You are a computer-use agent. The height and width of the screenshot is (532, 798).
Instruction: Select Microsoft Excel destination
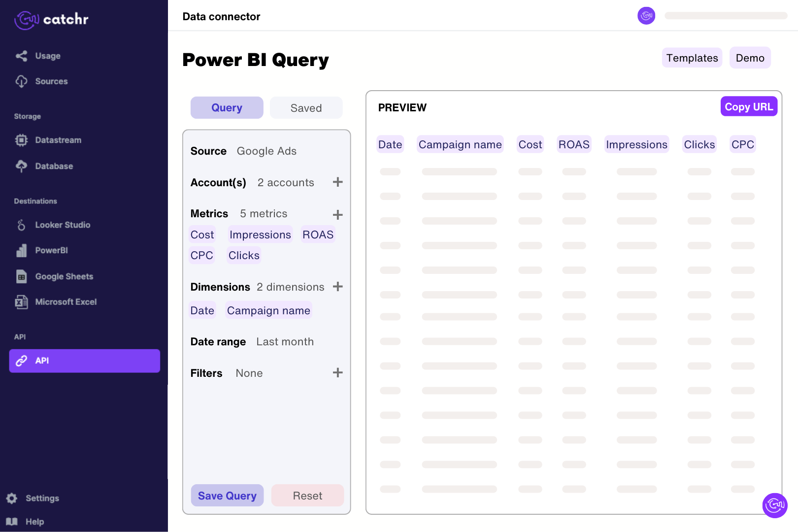pyautogui.click(x=66, y=302)
